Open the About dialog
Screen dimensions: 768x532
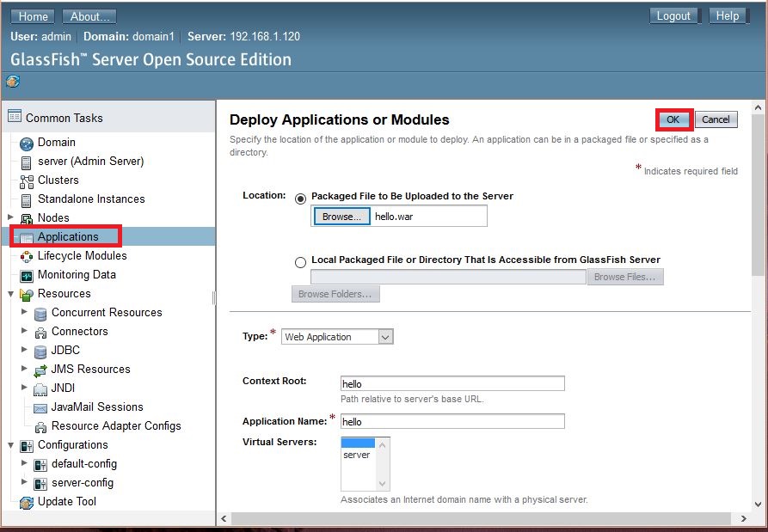tap(89, 16)
